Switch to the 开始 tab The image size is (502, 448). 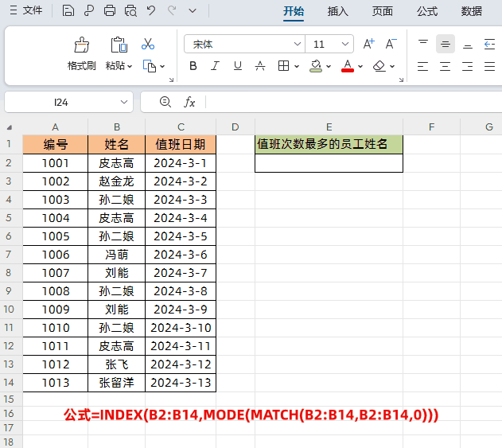point(294,11)
